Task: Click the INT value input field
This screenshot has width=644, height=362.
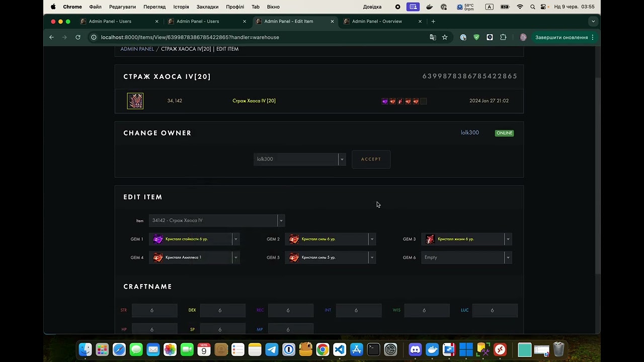Action: (359, 310)
